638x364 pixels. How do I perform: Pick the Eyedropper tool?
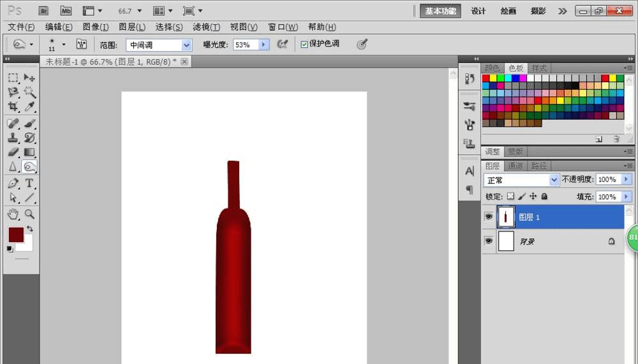pyautogui.click(x=29, y=107)
